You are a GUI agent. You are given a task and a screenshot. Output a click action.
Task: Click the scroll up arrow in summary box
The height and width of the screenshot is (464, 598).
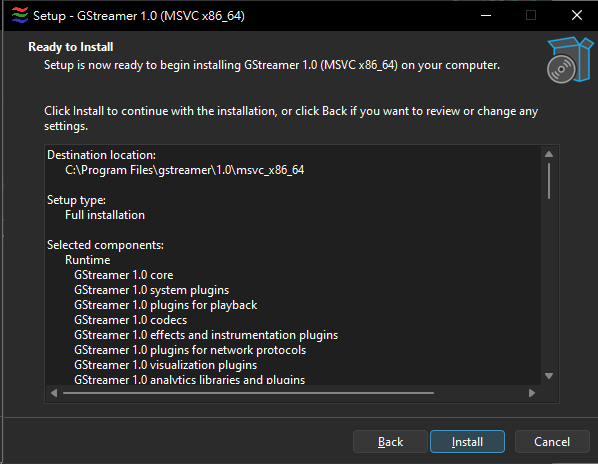[x=549, y=154]
